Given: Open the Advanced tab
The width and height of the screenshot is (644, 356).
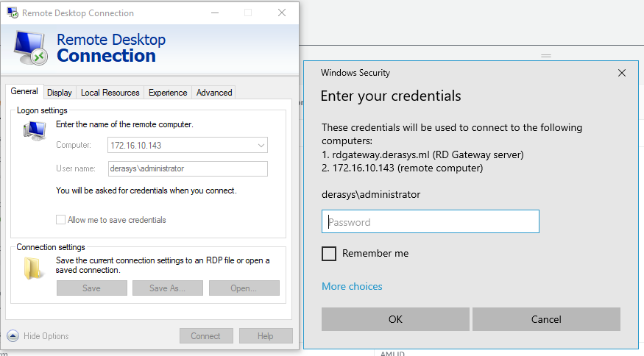Looking at the screenshot, I should [x=214, y=93].
